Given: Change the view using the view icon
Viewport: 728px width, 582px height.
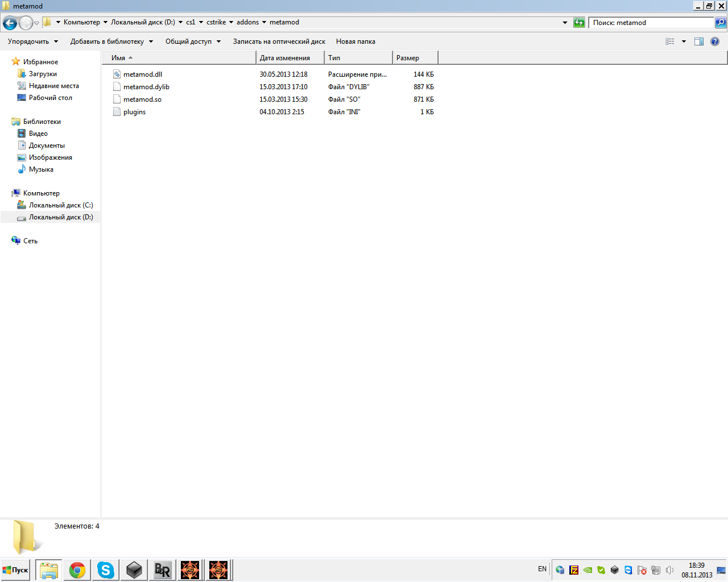Looking at the screenshot, I should coord(670,41).
